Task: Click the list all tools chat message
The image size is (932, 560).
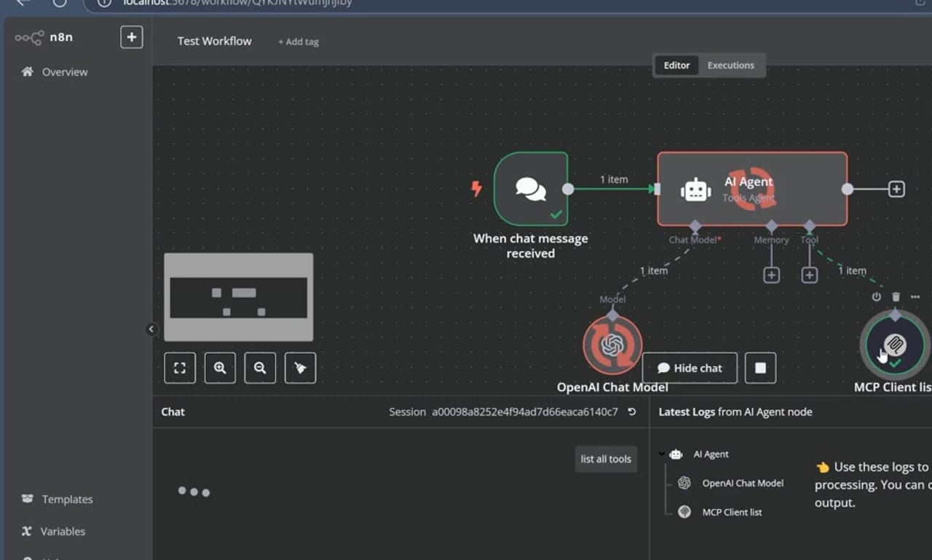Action: click(x=606, y=459)
